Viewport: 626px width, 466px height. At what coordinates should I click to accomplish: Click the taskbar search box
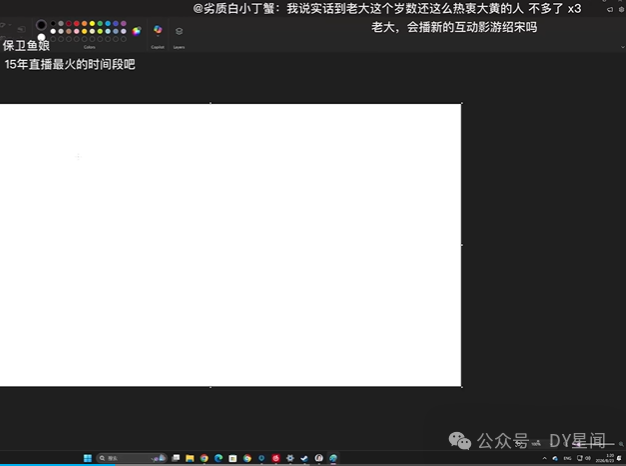point(131,458)
